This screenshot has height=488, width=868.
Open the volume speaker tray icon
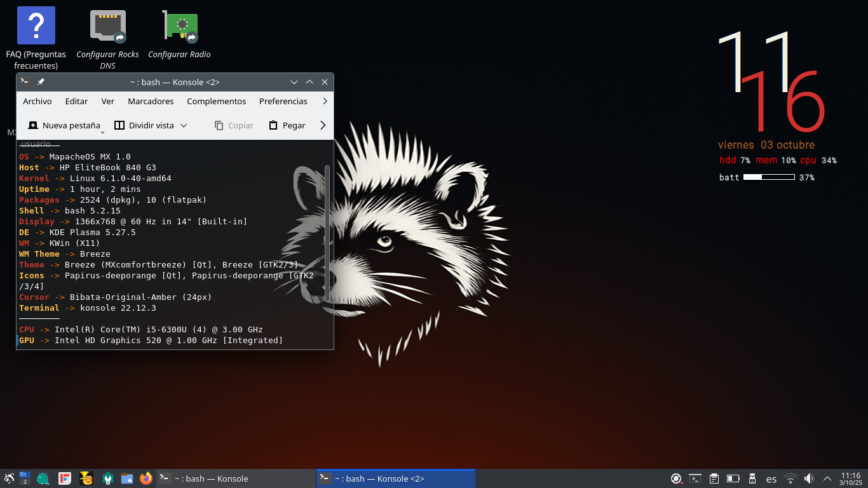pos(809,478)
